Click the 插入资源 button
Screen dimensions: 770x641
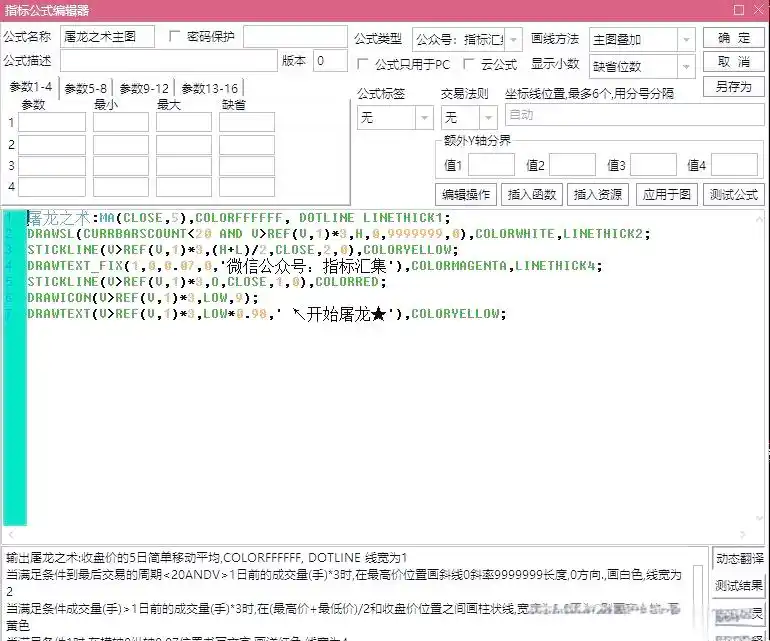coord(598,195)
